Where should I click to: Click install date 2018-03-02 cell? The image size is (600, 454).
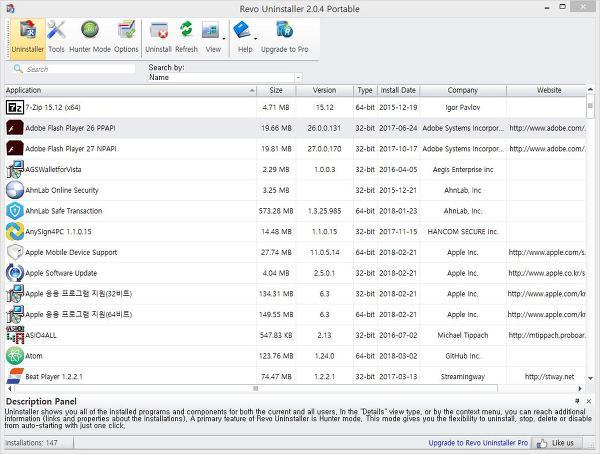pos(398,356)
